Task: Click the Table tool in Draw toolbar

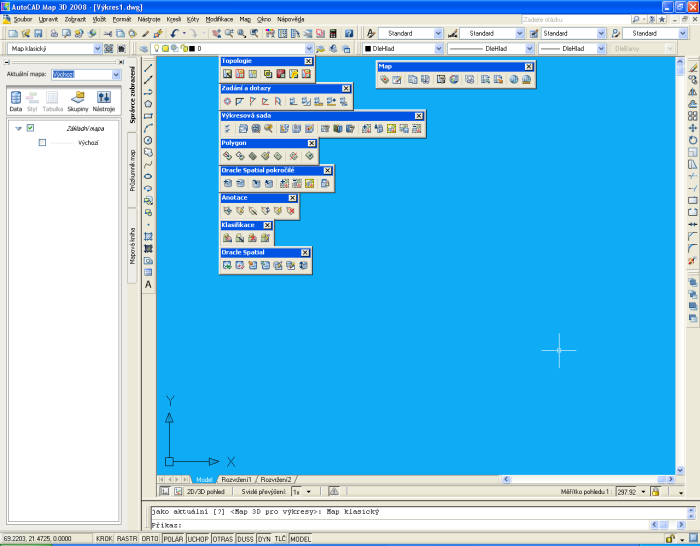Action: click(x=148, y=272)
